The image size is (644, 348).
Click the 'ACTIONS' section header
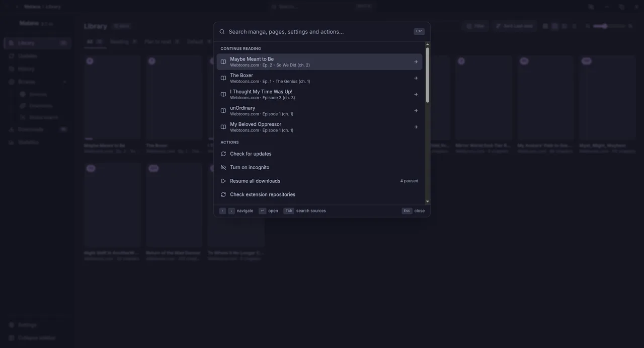[230, 142]
